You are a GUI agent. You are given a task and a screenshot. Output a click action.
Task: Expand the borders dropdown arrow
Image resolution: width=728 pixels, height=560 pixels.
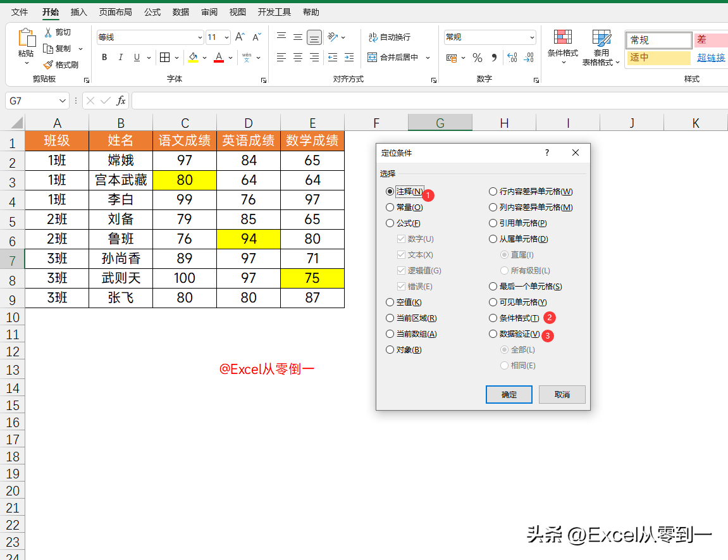click(x=177, y=58)
